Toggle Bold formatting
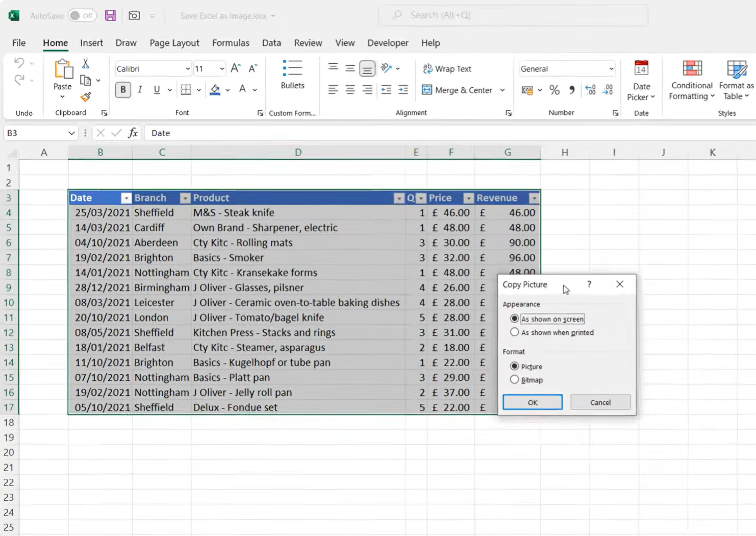 tap(123, 90)
